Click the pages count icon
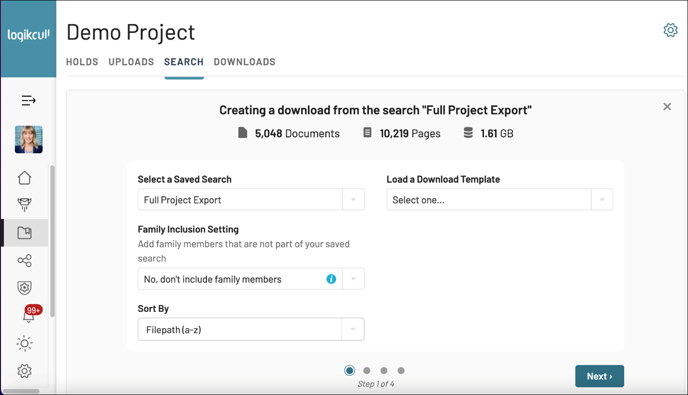Screen dimensions: 688x395 tap(367, 133)
